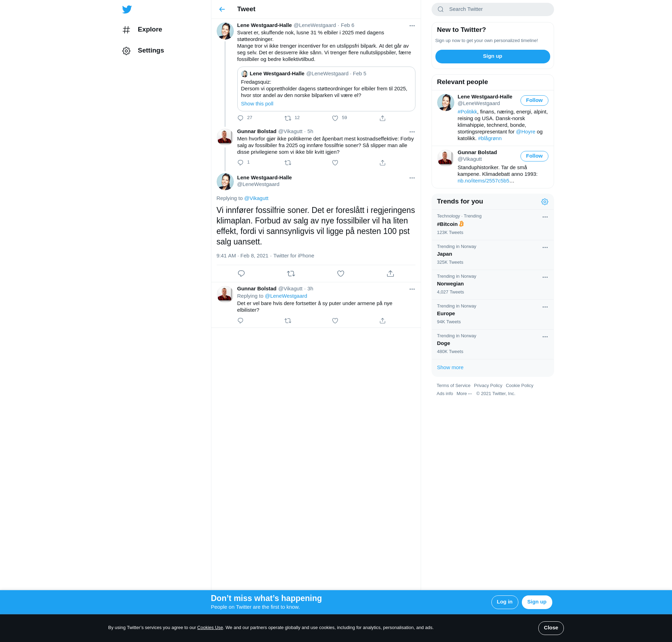Open the Terms of Service link
Image resolution: width=672 pixels, height=642 pixels.
pos(453,386)
